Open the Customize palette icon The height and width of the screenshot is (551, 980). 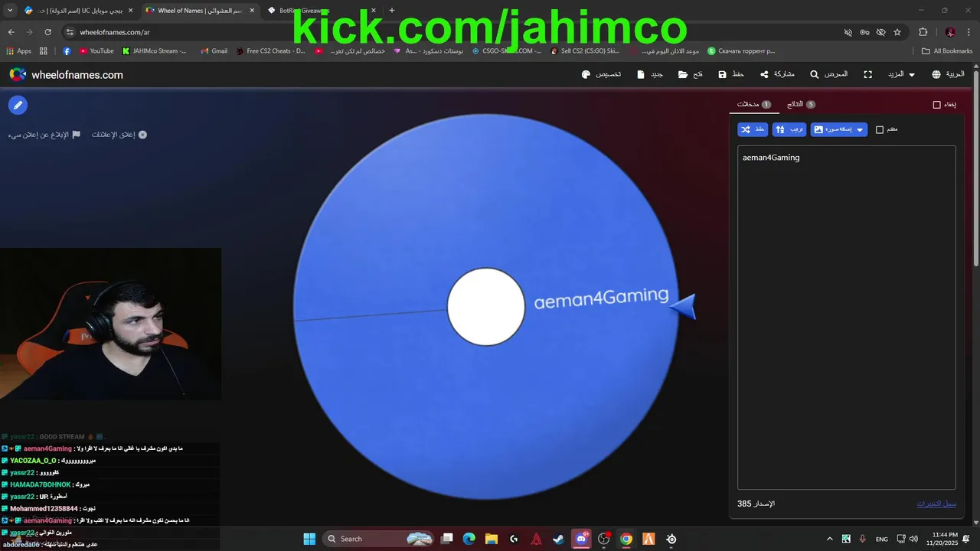tap(586, 74)
